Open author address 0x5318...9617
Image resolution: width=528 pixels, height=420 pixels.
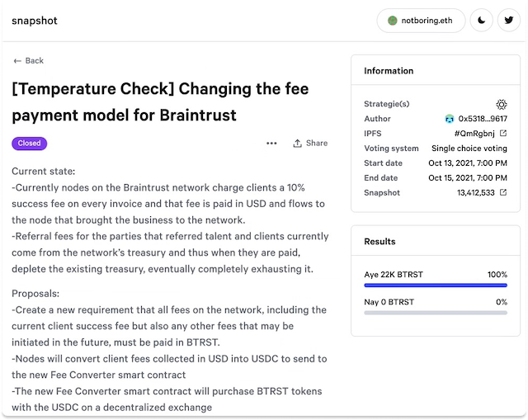click(x=483, y=119)
